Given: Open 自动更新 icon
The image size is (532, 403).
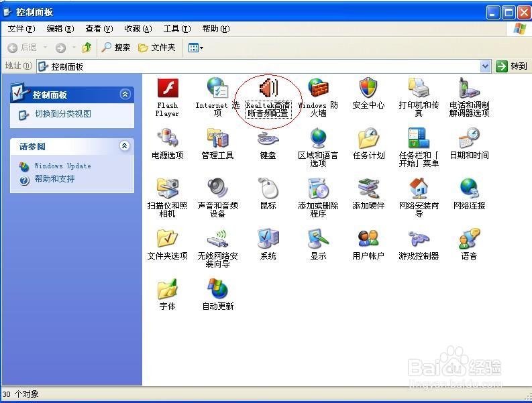Looking at the screenshot, I should [x=217, y=288].
